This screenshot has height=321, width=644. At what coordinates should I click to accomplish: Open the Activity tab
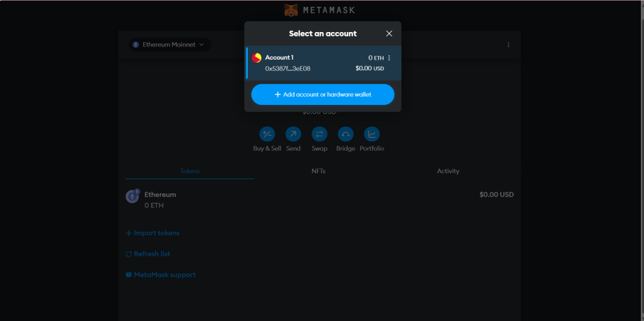point(448,171)
